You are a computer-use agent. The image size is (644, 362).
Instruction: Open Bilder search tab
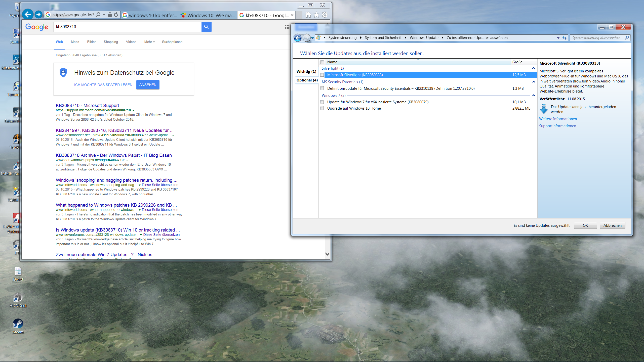(x=91, y=42)
